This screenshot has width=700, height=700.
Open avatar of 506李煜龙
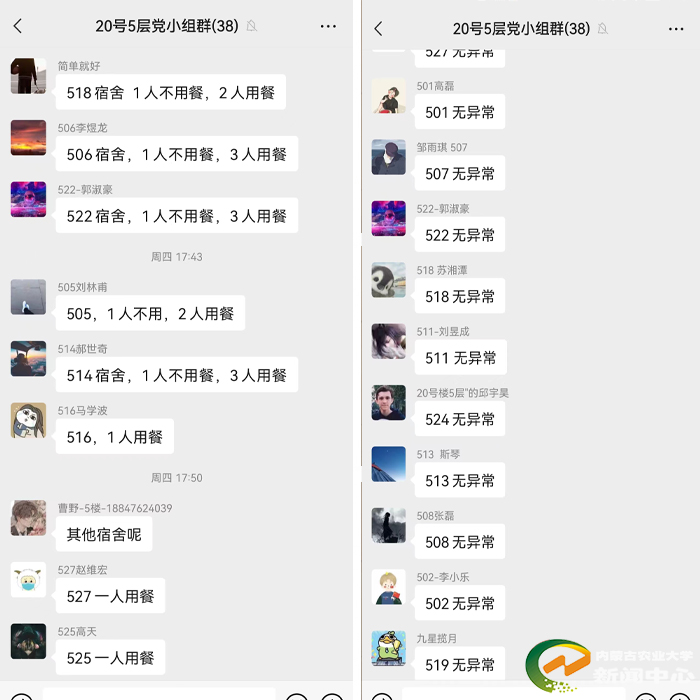(28, 138)
